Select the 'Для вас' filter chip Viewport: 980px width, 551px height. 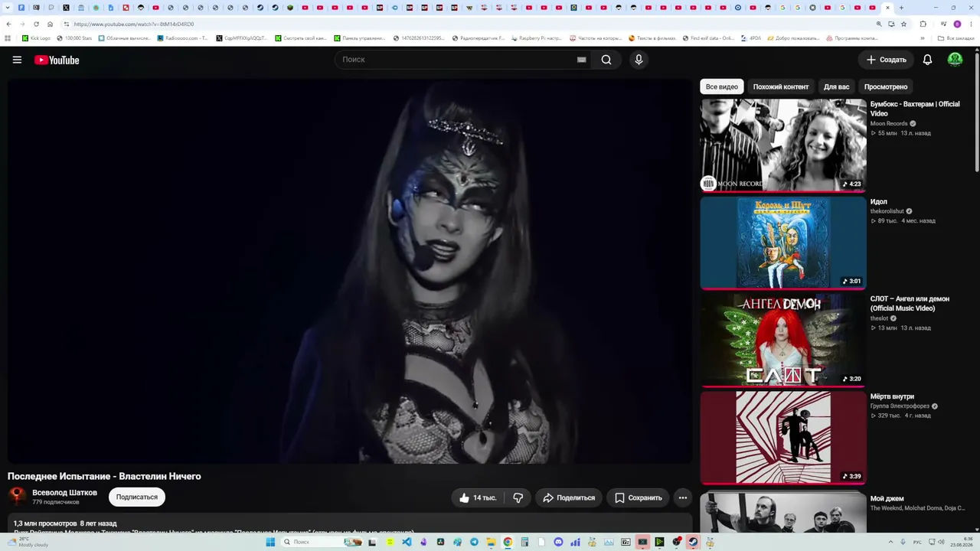(x=836, y=86)
